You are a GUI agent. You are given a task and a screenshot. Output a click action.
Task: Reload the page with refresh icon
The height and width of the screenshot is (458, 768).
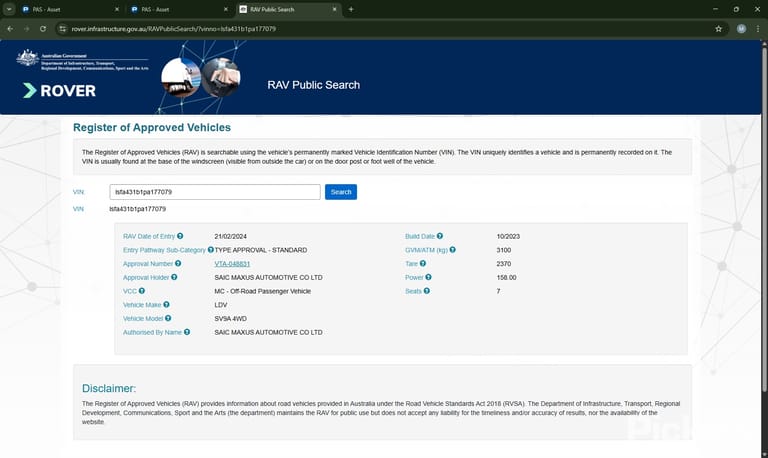coord(43,29)
